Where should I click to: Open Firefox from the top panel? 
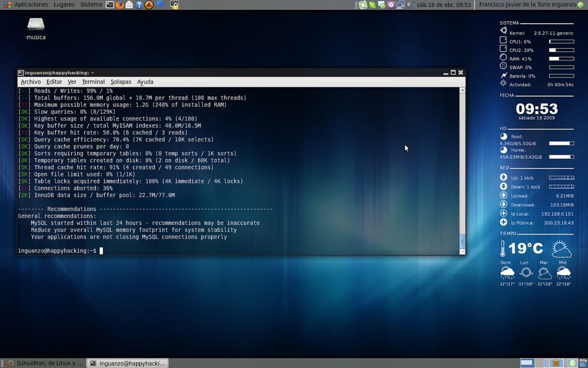pos(119,5)
